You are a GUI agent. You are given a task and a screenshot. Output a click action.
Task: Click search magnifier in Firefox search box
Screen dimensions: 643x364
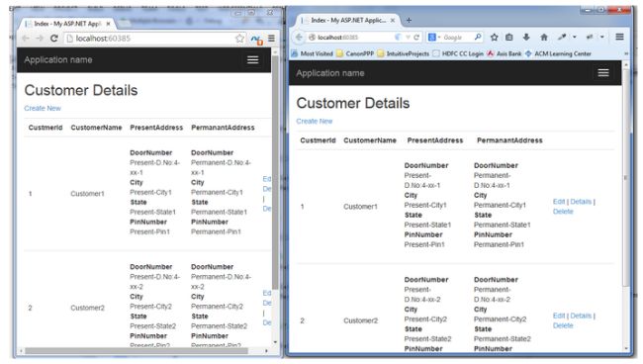478,38
